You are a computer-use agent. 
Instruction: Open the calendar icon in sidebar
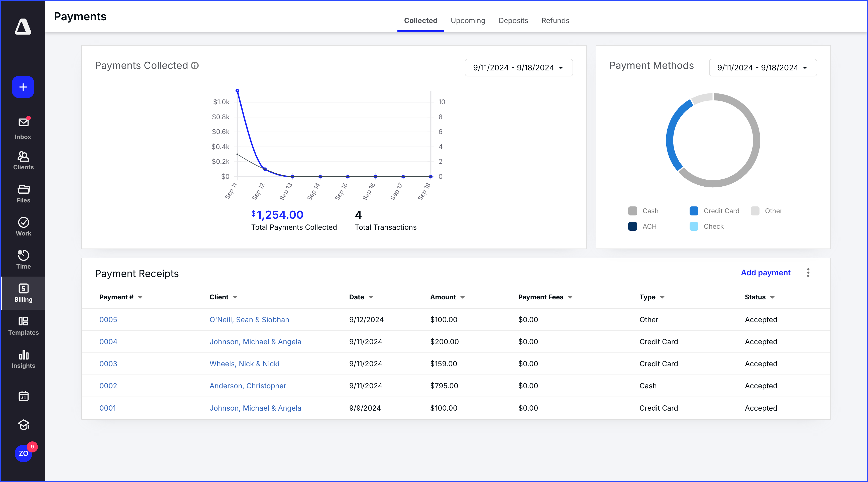[x=23, y=396]
